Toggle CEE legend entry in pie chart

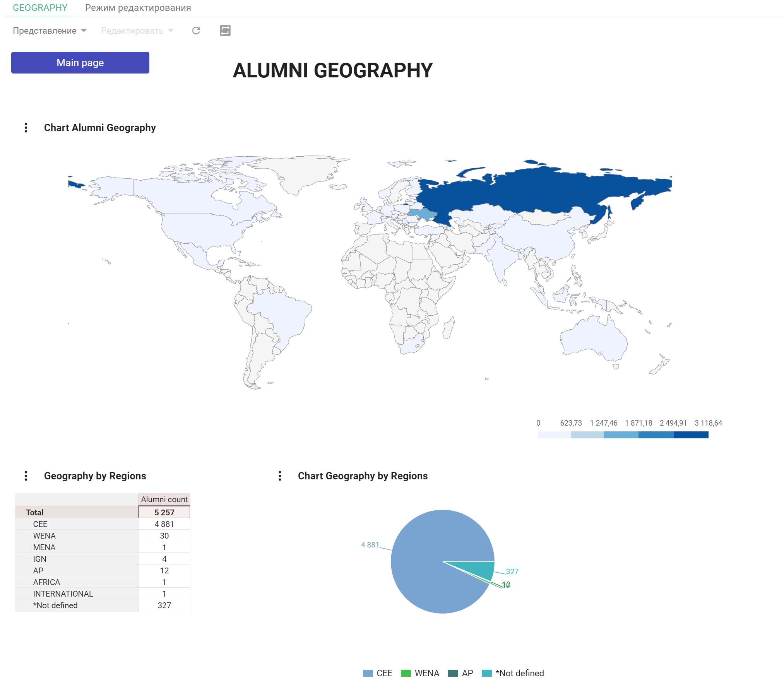click(x=377, y=673)
